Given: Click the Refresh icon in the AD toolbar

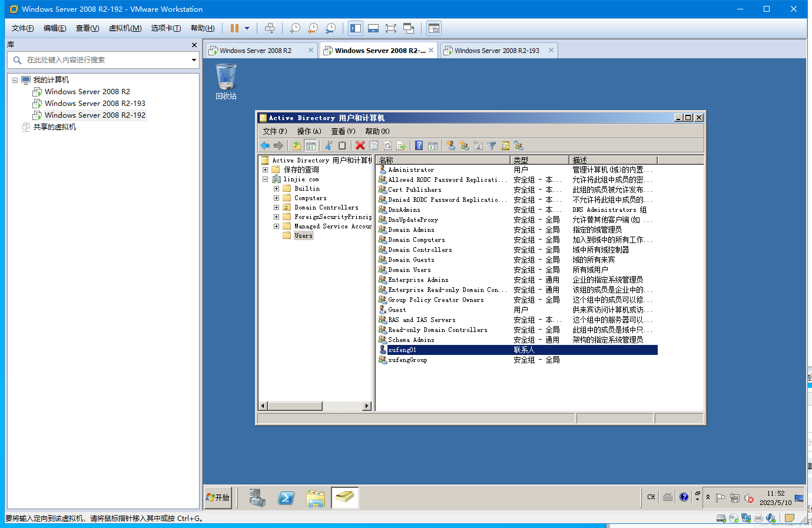Looking at the screenshot, I should [x=387, y=145].
